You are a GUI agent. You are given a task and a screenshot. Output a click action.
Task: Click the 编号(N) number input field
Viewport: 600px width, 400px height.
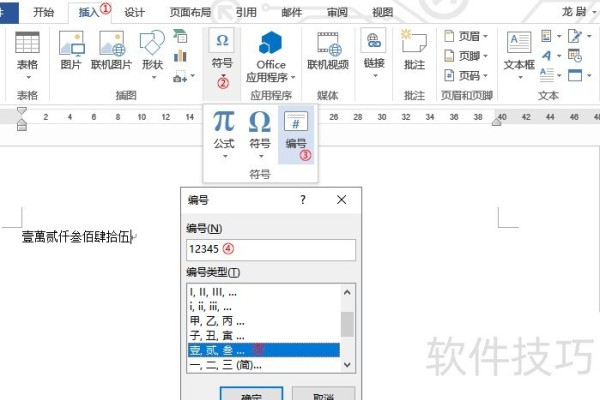click(x=271, y=250)
